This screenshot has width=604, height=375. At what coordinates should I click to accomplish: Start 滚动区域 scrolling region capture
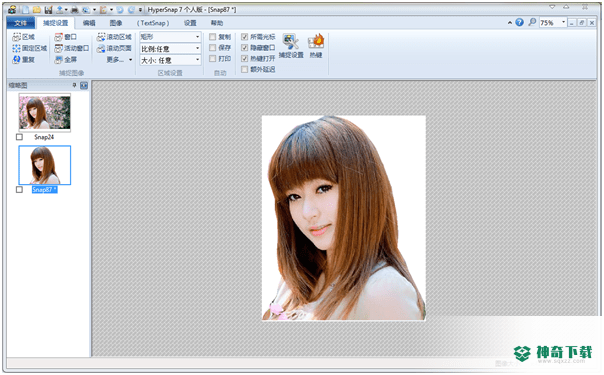(x=114, y=37)
